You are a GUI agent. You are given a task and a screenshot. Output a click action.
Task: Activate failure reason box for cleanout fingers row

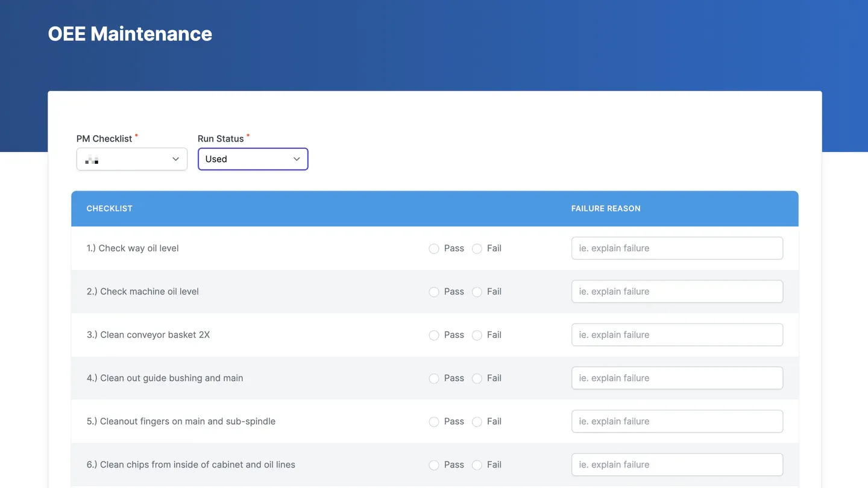[x=677, y=422]
